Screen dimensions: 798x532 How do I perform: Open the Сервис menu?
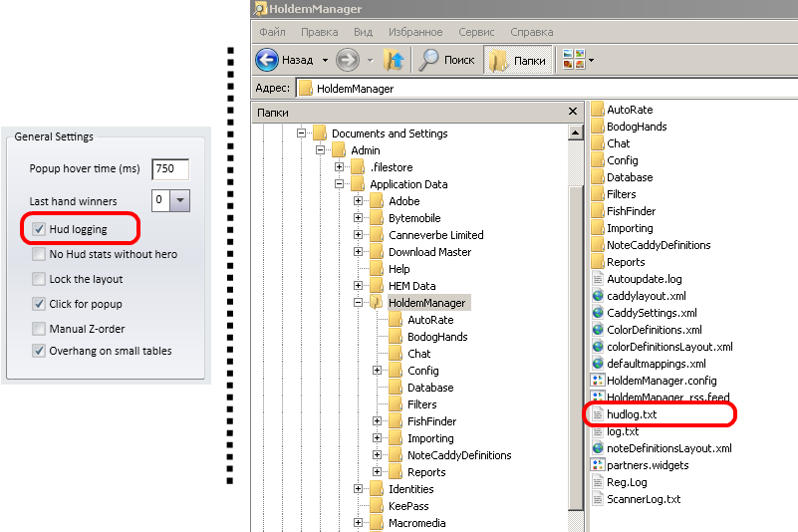tap(476, 32)
